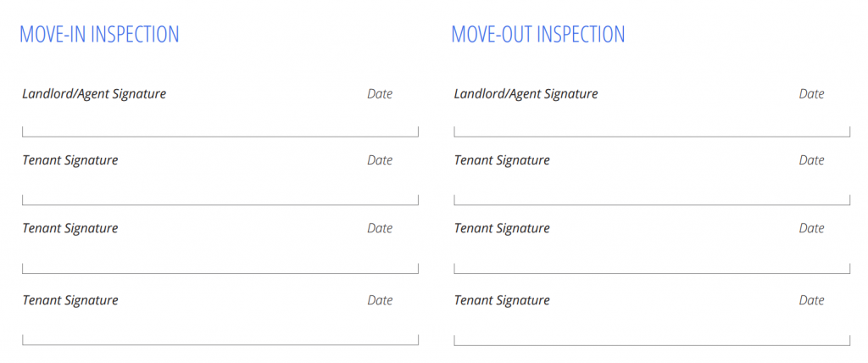Select the last Move-In Tenant signature line
Viewport: 868px width, 363px height.
[x=220, y=340]
